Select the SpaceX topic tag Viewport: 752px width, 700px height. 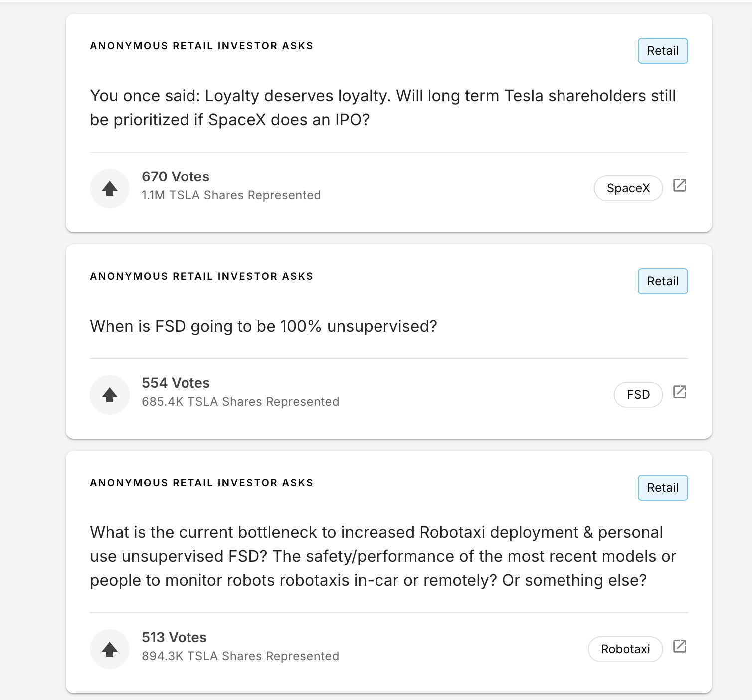pos(628,188)
